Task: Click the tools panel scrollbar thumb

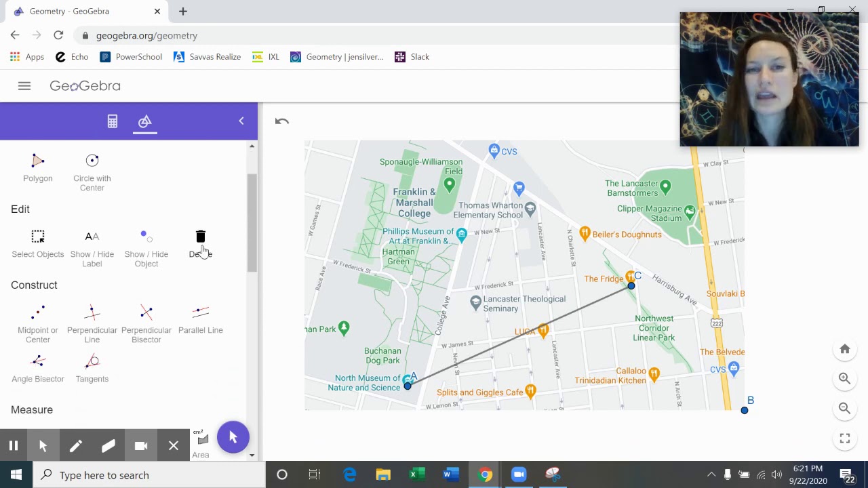Action: [x=252, y=222]
